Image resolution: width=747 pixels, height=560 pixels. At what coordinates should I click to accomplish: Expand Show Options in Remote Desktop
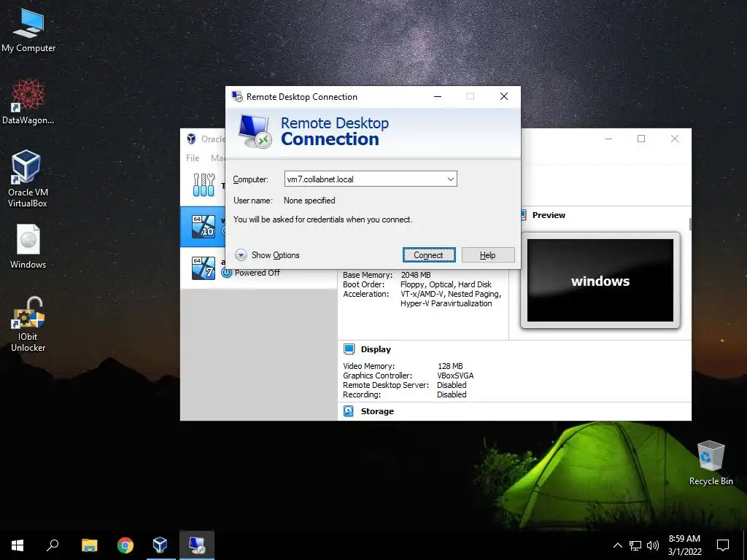267,254
